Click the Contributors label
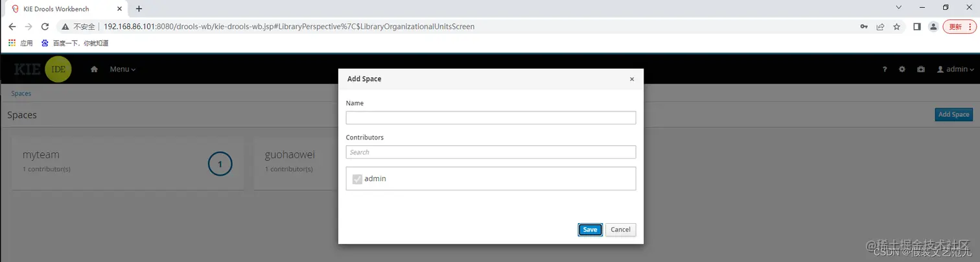The width and height of the screenshot is (980, 262). (365, 137)
